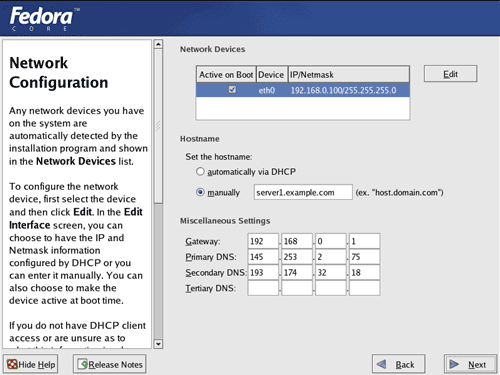This screenshot has height=375, width=500.
Task: Click the fourth empty Tertiary DNS field
Action: tap(364, 288)
